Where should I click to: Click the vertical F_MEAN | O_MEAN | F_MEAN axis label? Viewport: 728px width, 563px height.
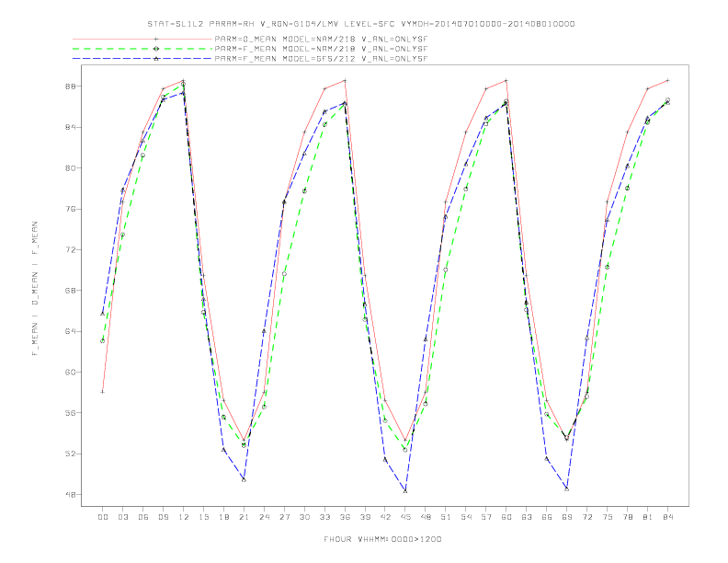(35, 289)
